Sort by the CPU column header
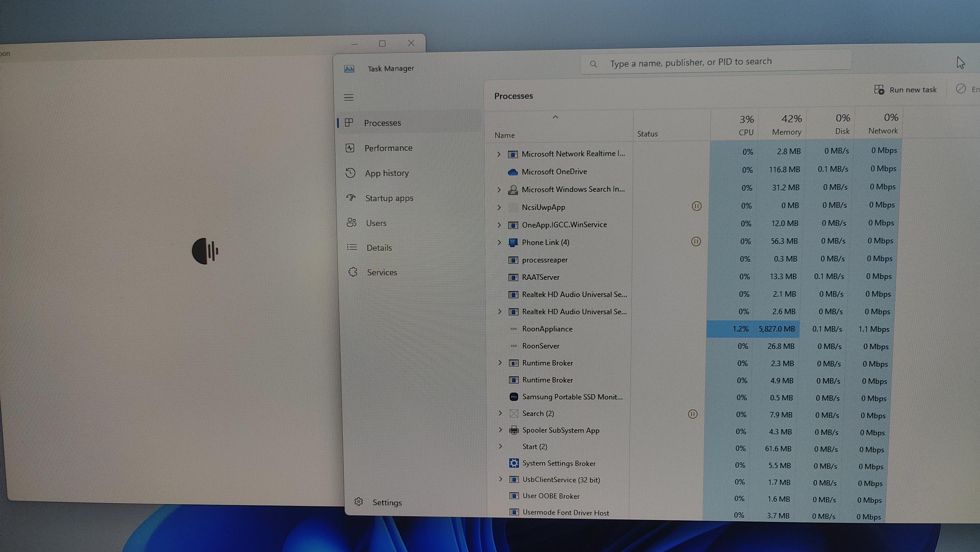 tap(734, 125)
